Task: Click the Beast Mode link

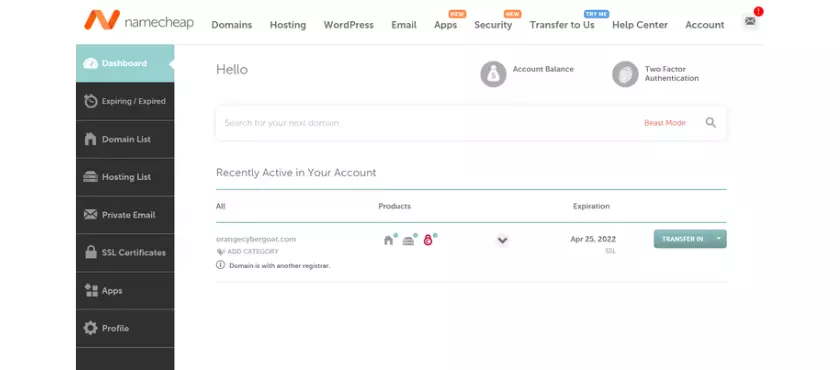Action: [x=664, y=123]
